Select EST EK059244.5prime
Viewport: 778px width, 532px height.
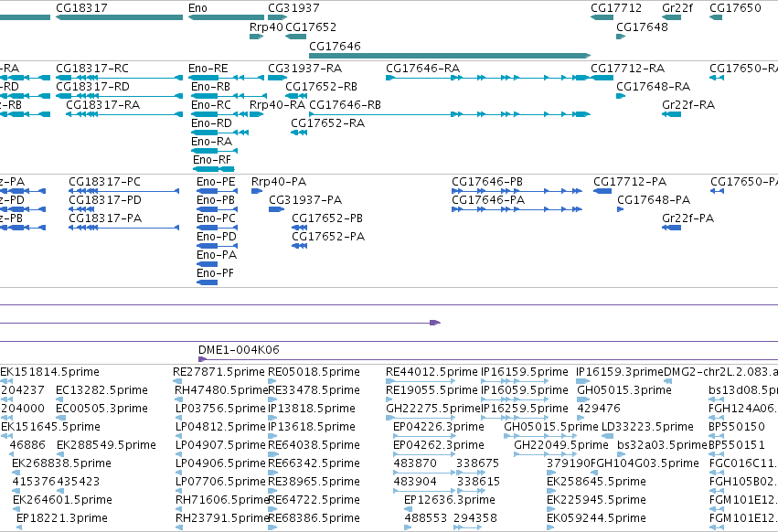point(596,518)
